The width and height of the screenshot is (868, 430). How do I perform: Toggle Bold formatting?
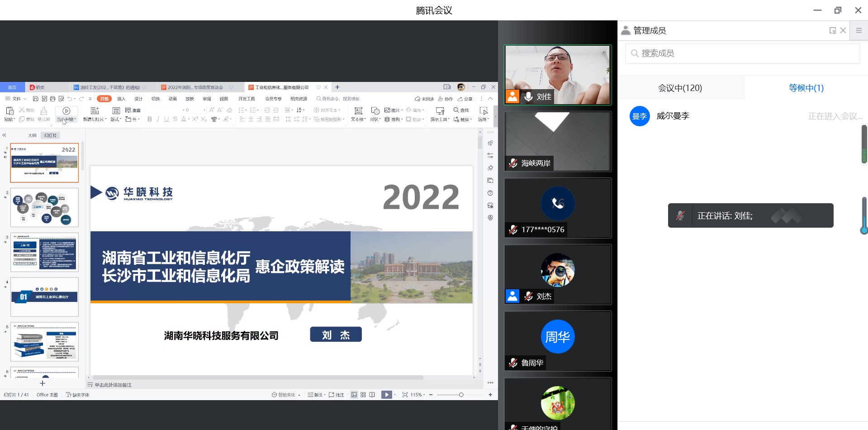click(x=150, y=119)
